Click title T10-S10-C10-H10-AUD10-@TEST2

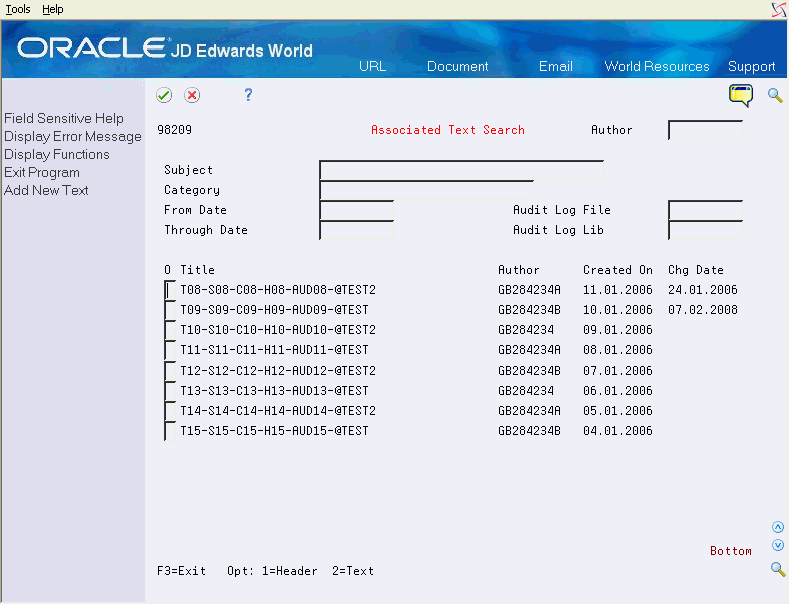(278, 330)
